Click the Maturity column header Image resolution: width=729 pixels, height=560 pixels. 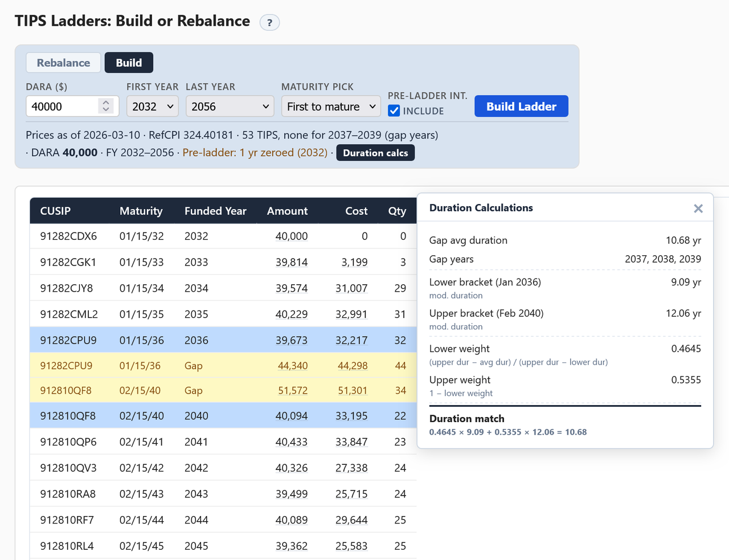(x=141, y=211)
